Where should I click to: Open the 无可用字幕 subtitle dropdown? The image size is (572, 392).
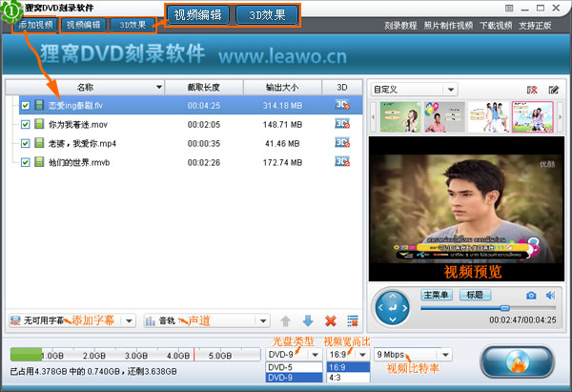[x=71, y=320]
